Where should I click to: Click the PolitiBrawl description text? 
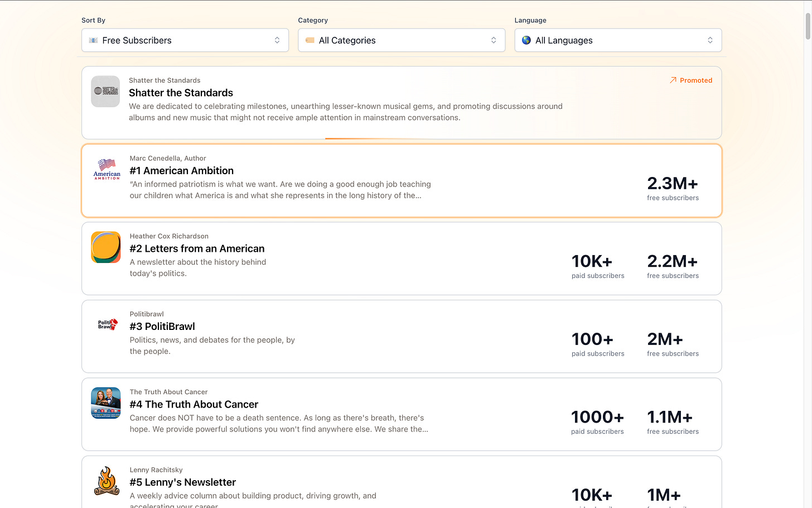point(212,346)
